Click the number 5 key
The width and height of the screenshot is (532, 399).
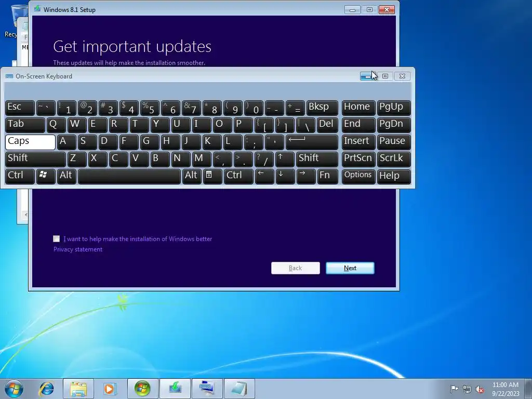[150, 108]
